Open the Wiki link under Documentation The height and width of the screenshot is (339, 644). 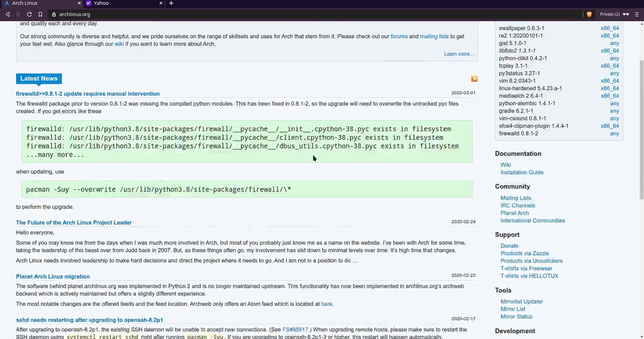point(506,165)
